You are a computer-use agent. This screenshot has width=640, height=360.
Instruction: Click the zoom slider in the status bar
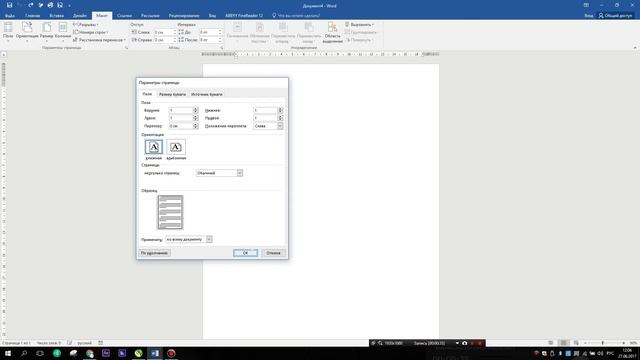click(603, 343)
